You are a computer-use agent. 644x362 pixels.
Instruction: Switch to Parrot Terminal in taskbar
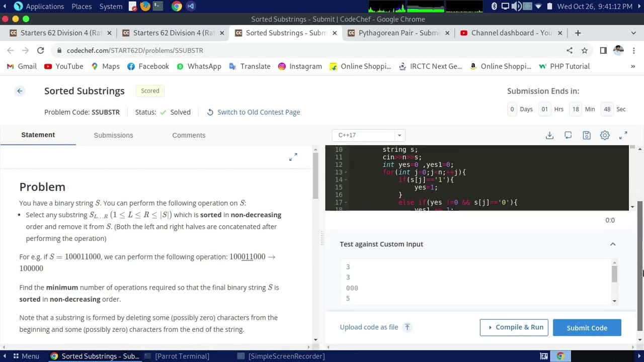coord(176,356)
